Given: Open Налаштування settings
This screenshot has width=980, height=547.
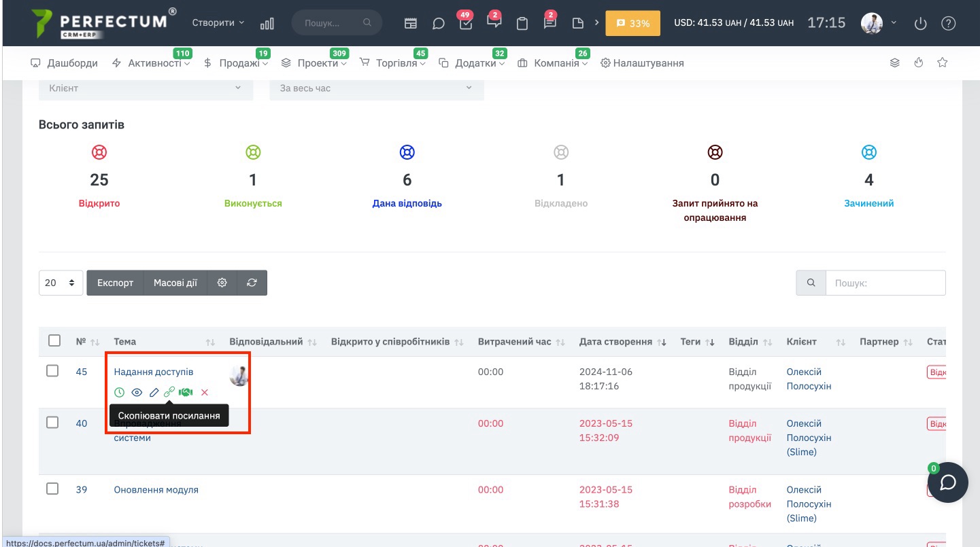Looking at the screenshot, I should [642, 63].
